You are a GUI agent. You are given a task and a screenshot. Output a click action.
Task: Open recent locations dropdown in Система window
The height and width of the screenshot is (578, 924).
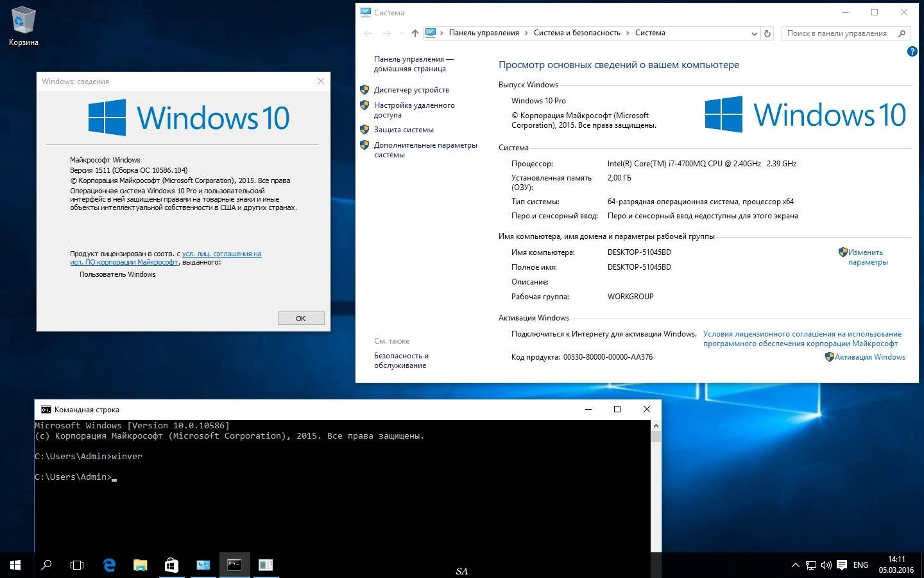402,33
